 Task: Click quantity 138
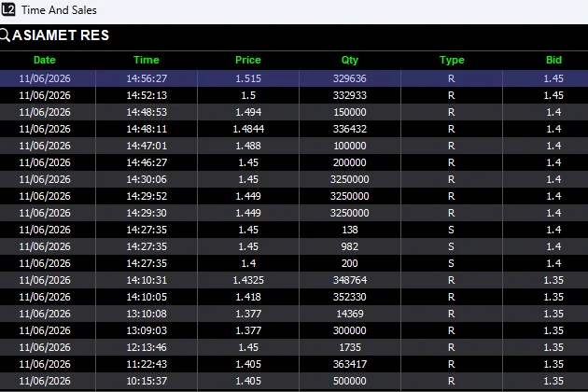point(349,230)
